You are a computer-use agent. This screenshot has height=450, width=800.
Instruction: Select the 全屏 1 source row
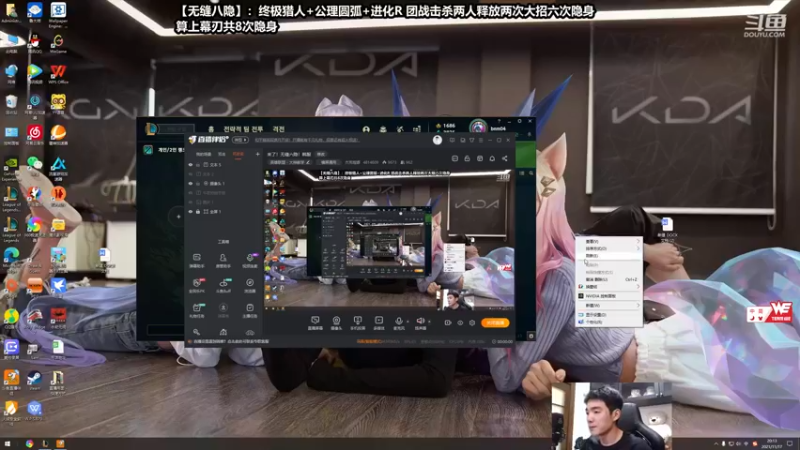[x=224, y=211]
